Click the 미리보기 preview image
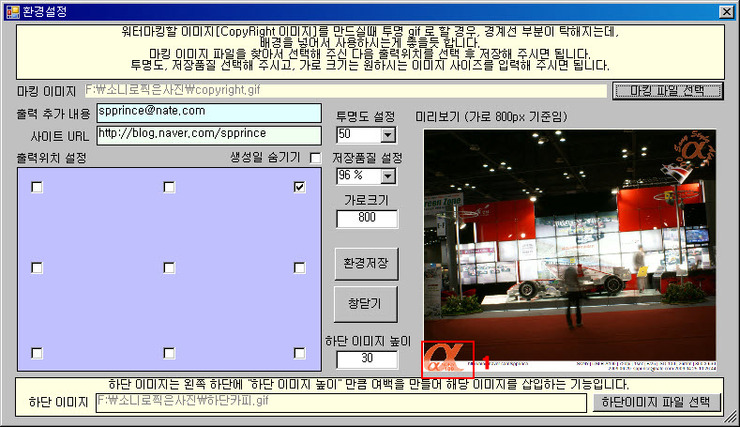This screenshot has height=427, width=740. tap(570, 251)
